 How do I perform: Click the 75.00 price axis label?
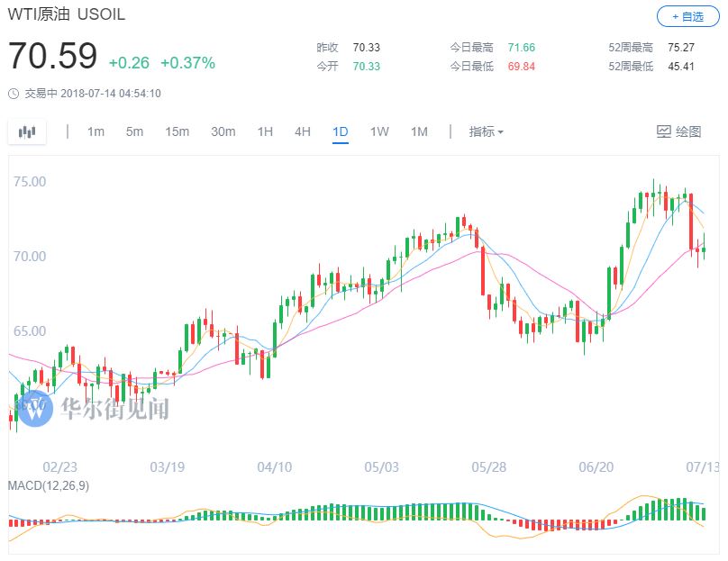30,181
